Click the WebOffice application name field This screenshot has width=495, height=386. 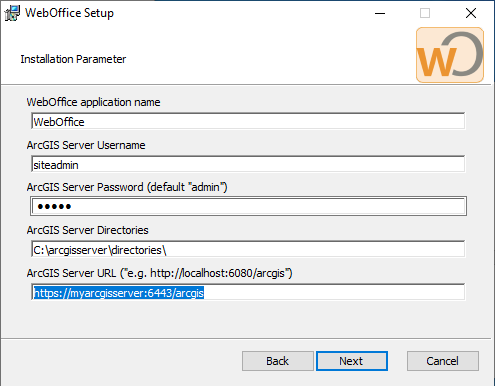tap(248, 121)
